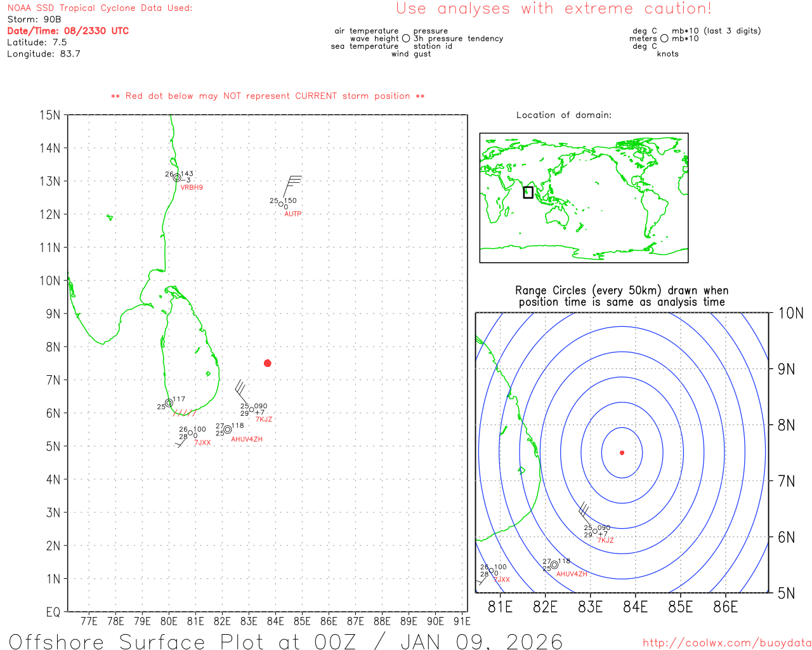The height and width of the screenshot is (650, 812).
Task: Click the world location-of-domain map
Action: tap(584, 197)
